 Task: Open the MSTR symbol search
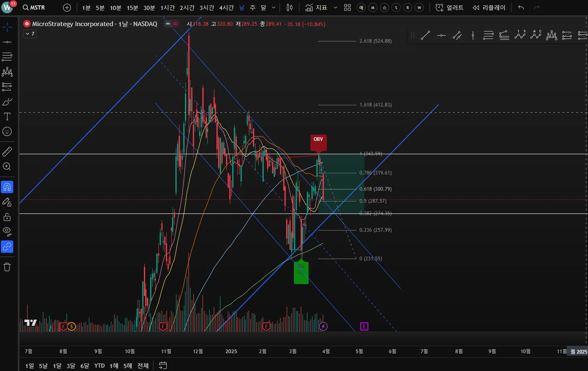34,7
